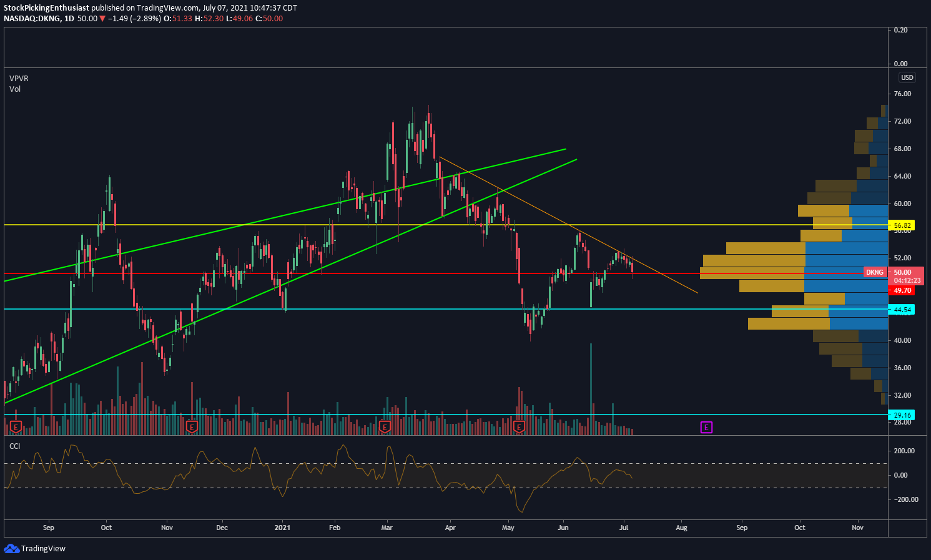The width and height of the screenshot is (931, 560).
Task: Click the TradingView logo
Action: (35, 548)
